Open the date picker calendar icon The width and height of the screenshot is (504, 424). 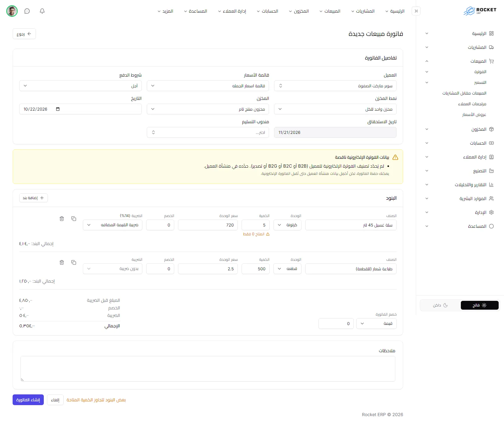coord(58,109)
